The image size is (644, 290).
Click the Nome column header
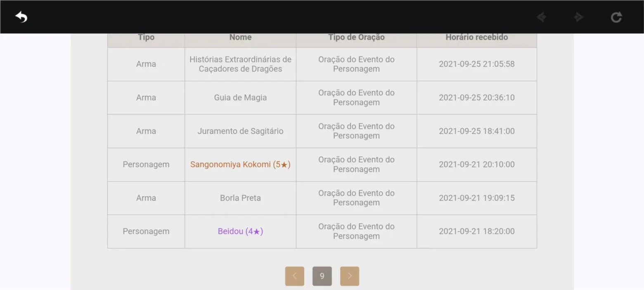click(240, 37)
